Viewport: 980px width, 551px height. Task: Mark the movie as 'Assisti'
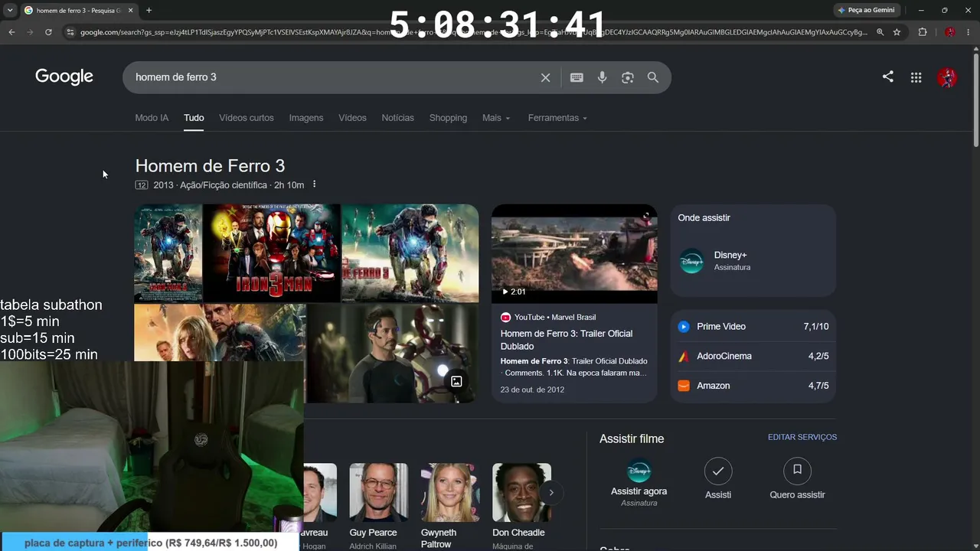point(718,480)
